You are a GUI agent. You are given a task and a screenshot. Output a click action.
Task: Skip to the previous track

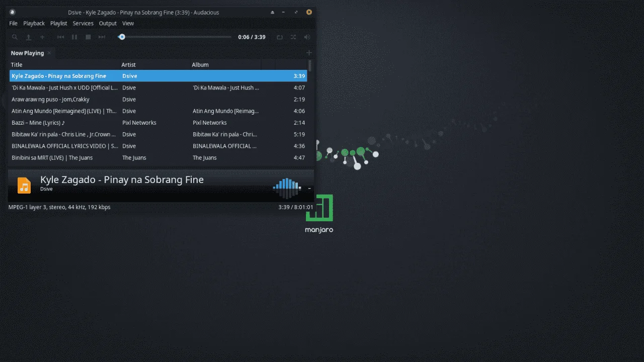pos(60,37)
